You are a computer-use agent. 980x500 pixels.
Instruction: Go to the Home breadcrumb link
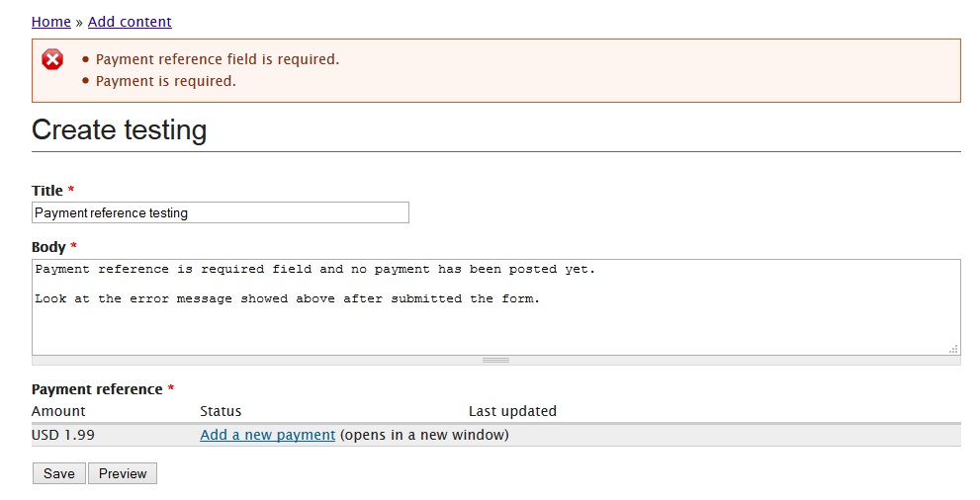[x=51, y=22]
